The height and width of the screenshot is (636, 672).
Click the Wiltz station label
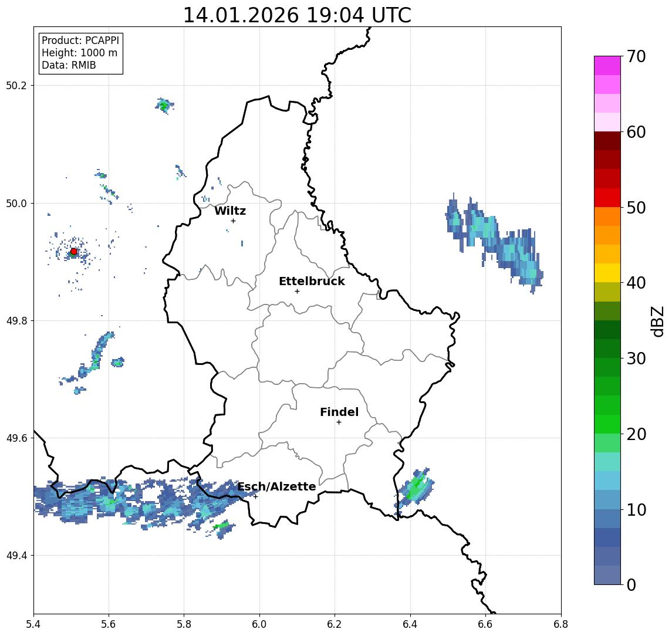[230, 211]
